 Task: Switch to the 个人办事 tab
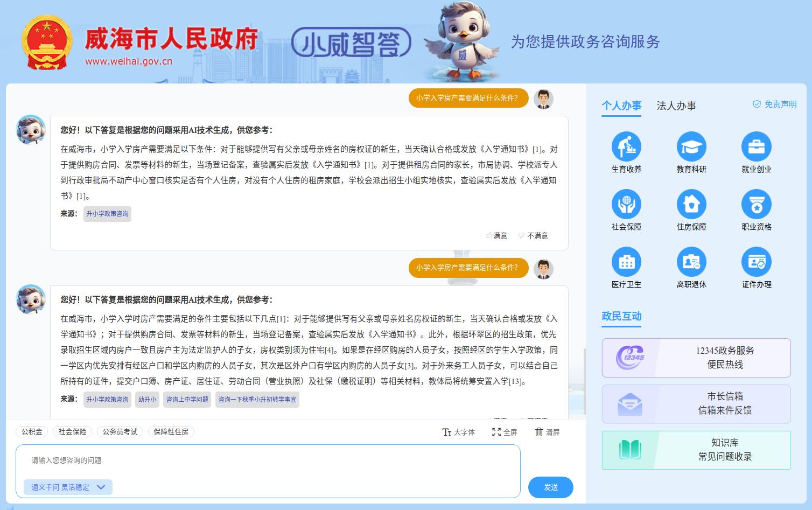pos(621,106)
